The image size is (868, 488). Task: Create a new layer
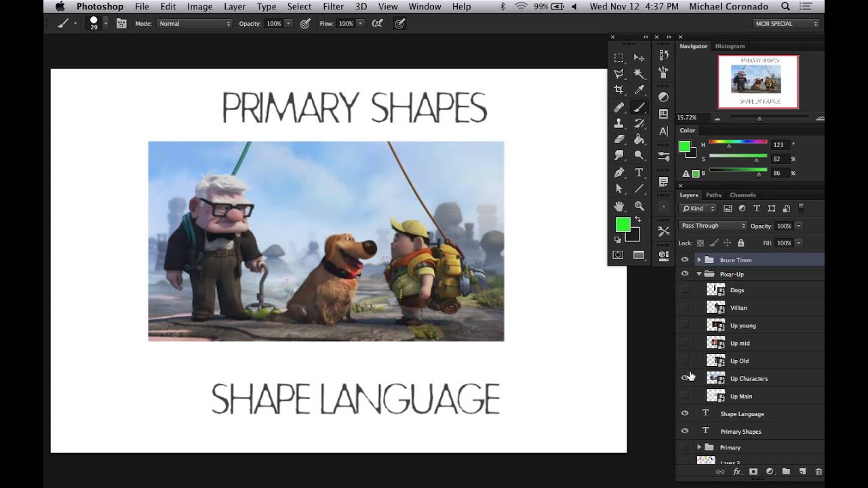[x=802, y=472]
